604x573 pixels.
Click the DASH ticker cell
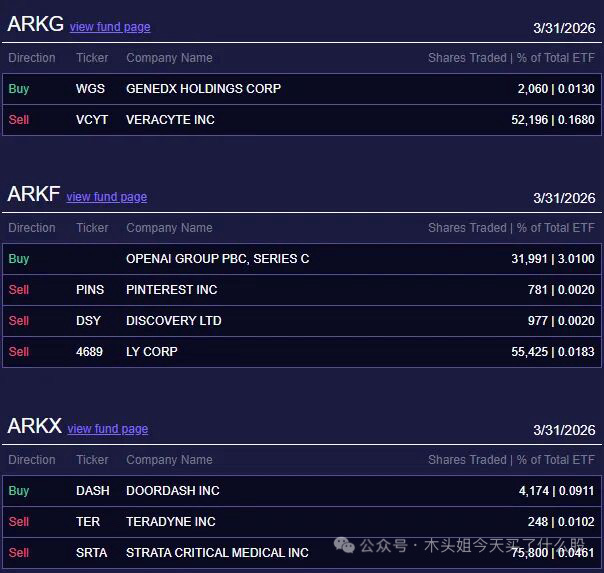93,491
